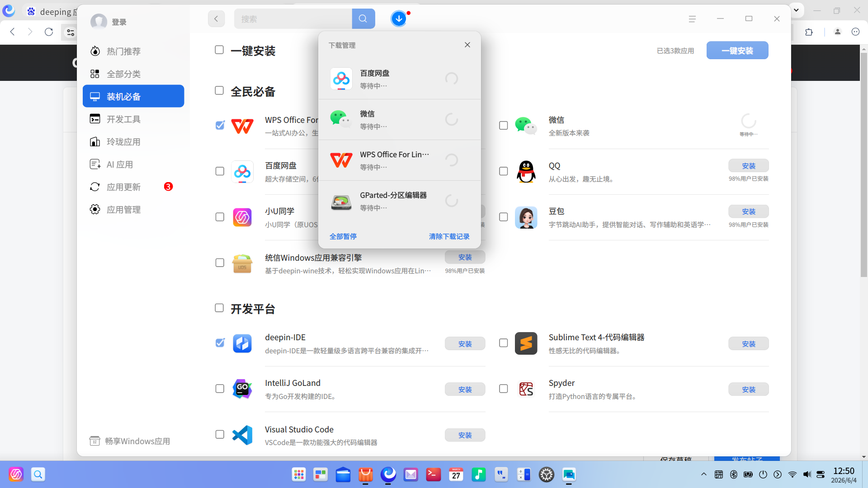Click the 微信 waiting progress spinner in popup

click(452, 119)
